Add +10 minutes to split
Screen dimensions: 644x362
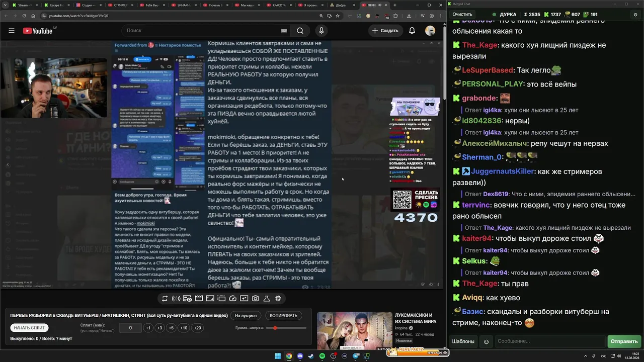click(x=184, y=328)
